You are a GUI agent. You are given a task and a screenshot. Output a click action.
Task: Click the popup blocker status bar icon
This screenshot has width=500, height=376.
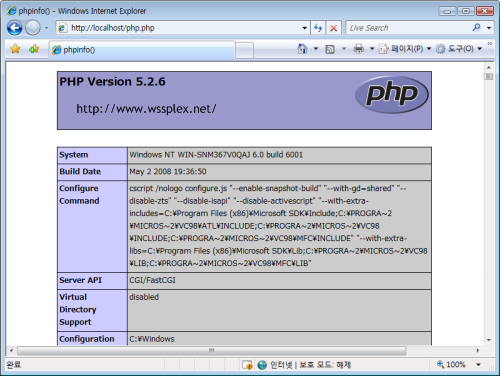coord(247,365)
